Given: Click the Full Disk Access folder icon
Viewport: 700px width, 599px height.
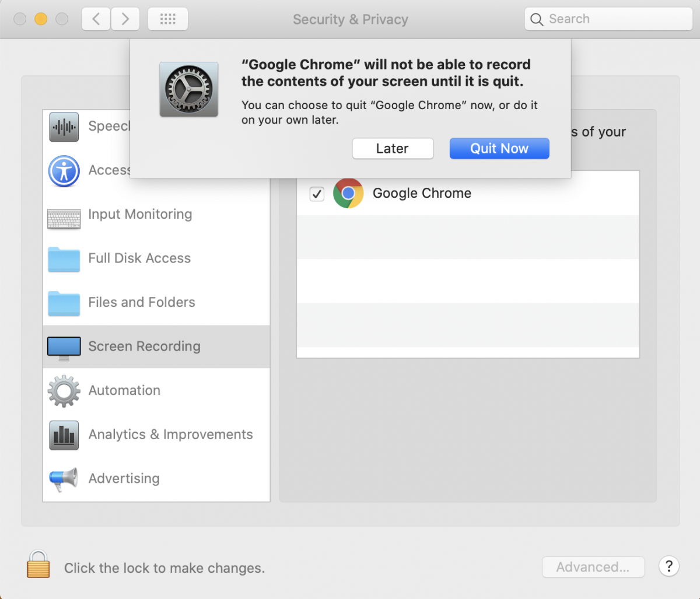Looking at the screenshot, I should pyautogui.click(x=64, y=259).
